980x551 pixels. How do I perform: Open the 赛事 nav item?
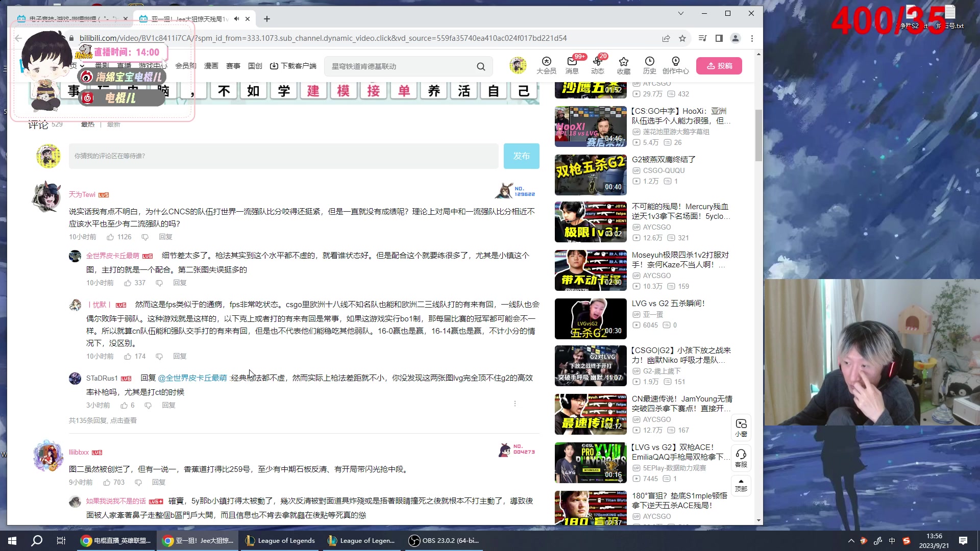click(x=233, y=66)
